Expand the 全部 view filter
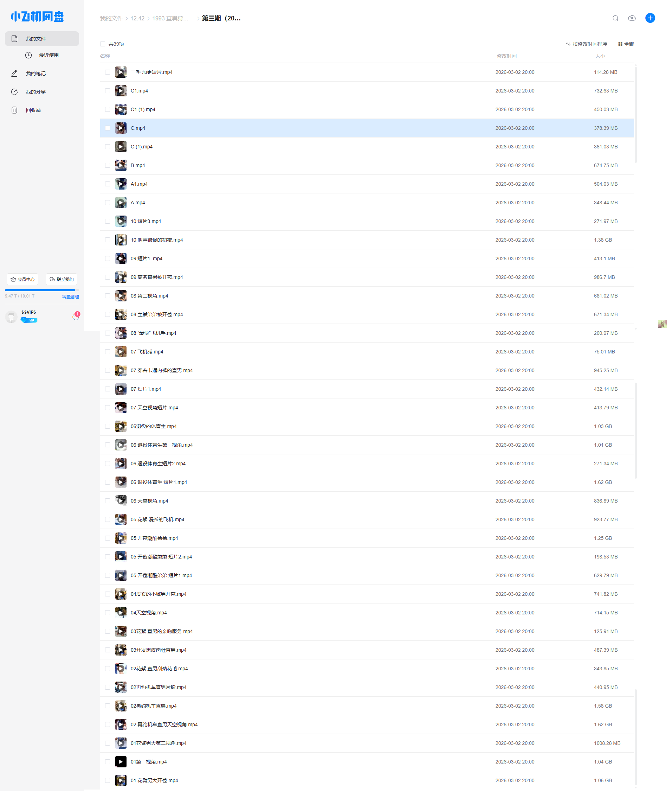This screenshot has width=672, height=792. pyautogui.click(x=626, y=44)
